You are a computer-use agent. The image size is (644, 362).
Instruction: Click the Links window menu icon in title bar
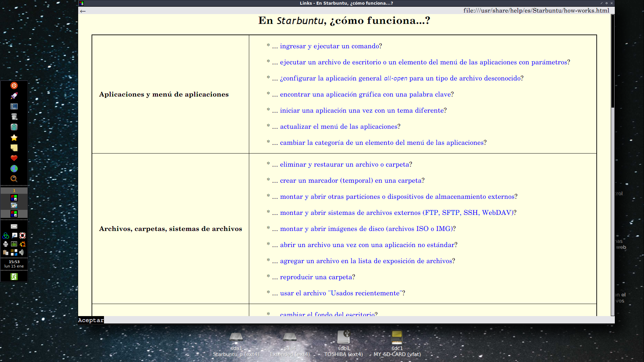click(82, 3)
